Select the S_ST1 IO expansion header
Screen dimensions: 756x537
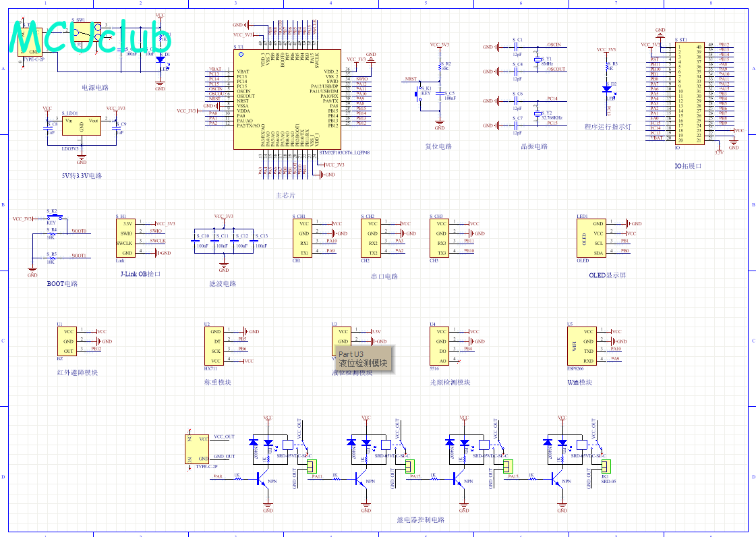(689, 93)
